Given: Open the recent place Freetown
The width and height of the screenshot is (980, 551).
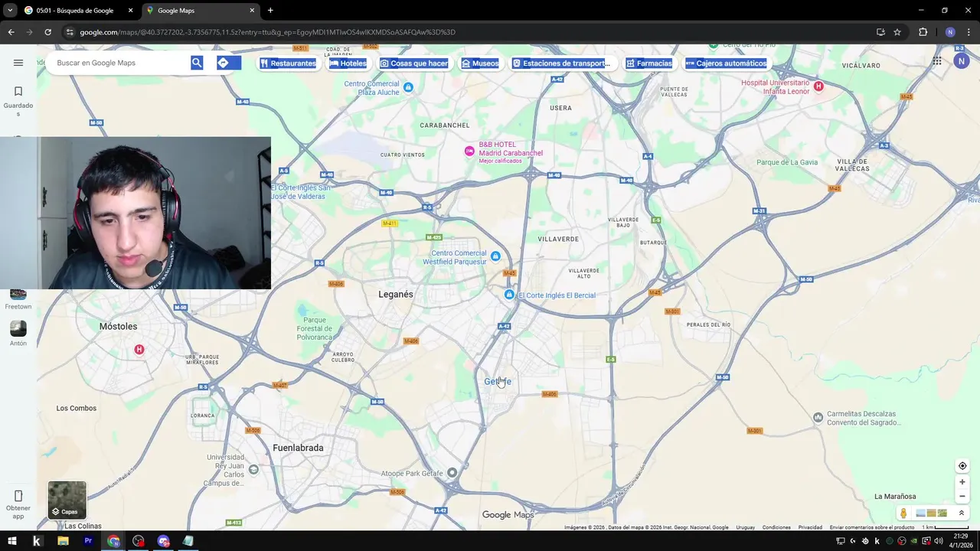Looking at the screenshot, I should click(x=18, y=299).
